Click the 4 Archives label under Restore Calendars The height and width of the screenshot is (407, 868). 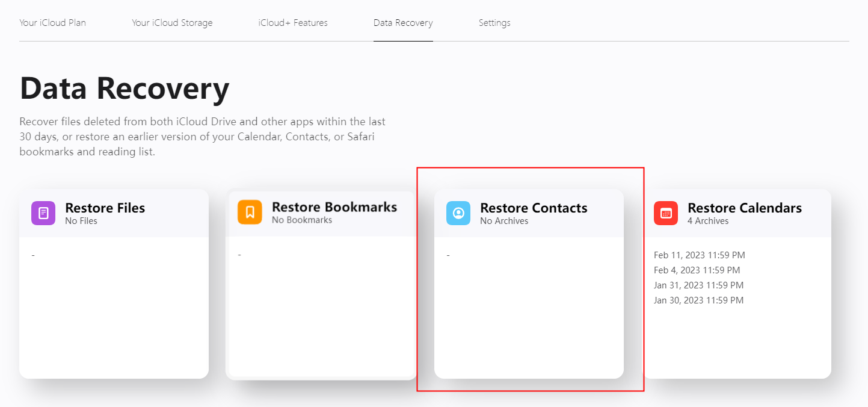[x=709, y=221]
